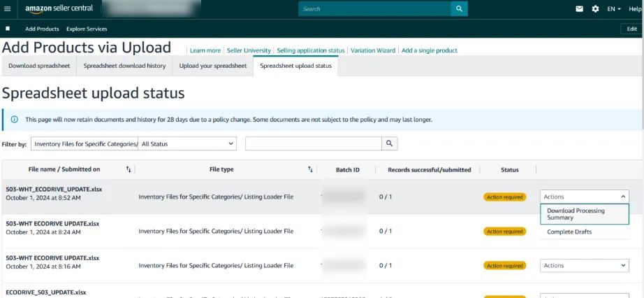Open the settings gear icon
Viewport: 644px width, 298px height.
coord(595,8)
